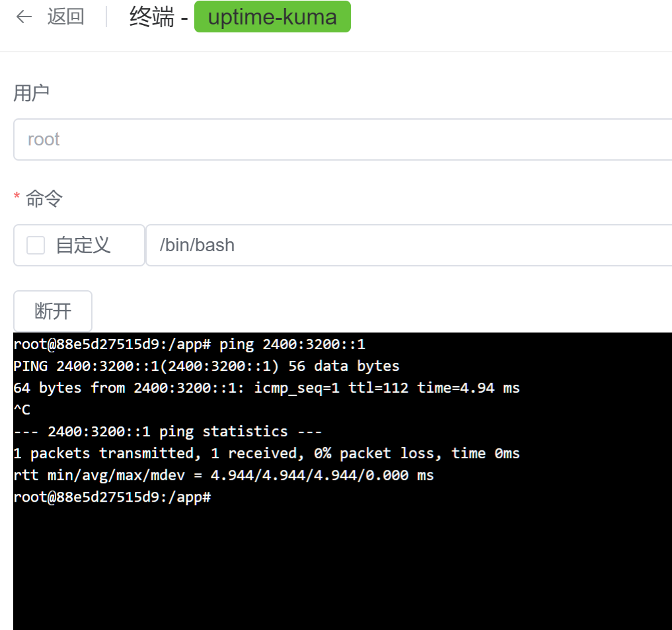Click the terminal prompt at last line
This screenshot has height=630, width=672.
click(x=112, y=497)
